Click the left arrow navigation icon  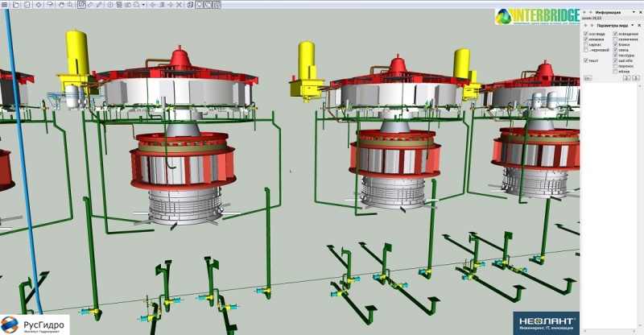coord(153,5)
